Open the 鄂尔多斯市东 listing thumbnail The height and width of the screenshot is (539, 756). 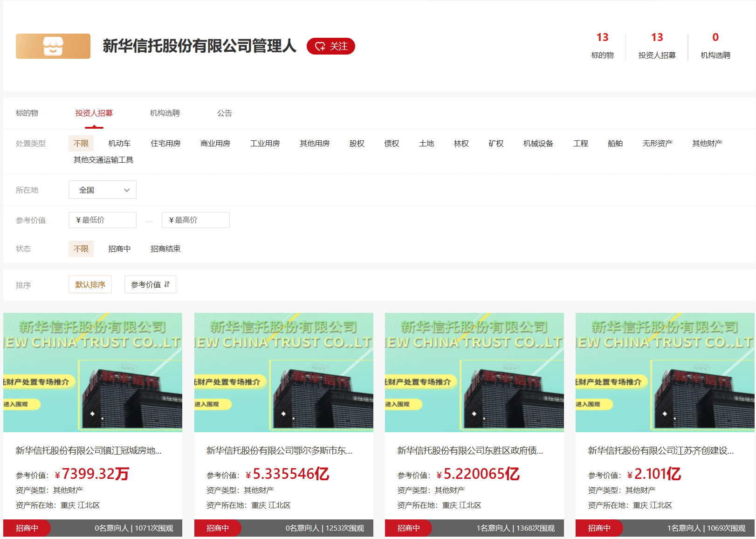click(283, 372)
